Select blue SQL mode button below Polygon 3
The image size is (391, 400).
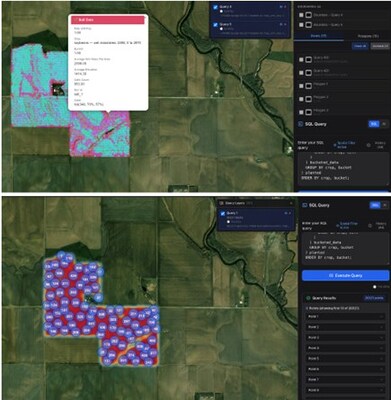374,124
